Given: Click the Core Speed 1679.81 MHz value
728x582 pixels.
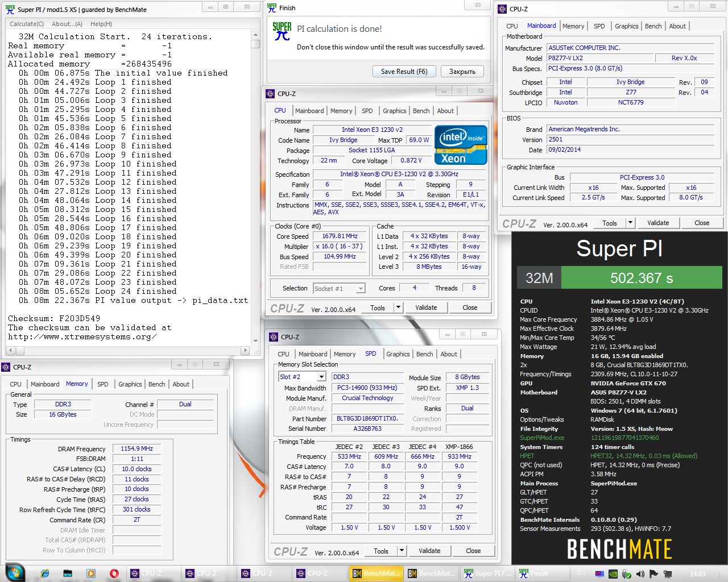Looking at the screenshot, I should tap(340, 236).
